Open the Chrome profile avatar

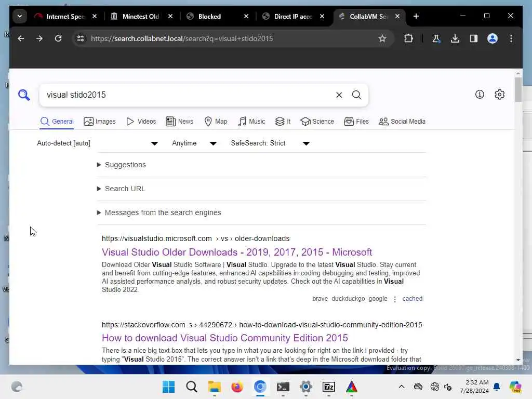(493, 38)
